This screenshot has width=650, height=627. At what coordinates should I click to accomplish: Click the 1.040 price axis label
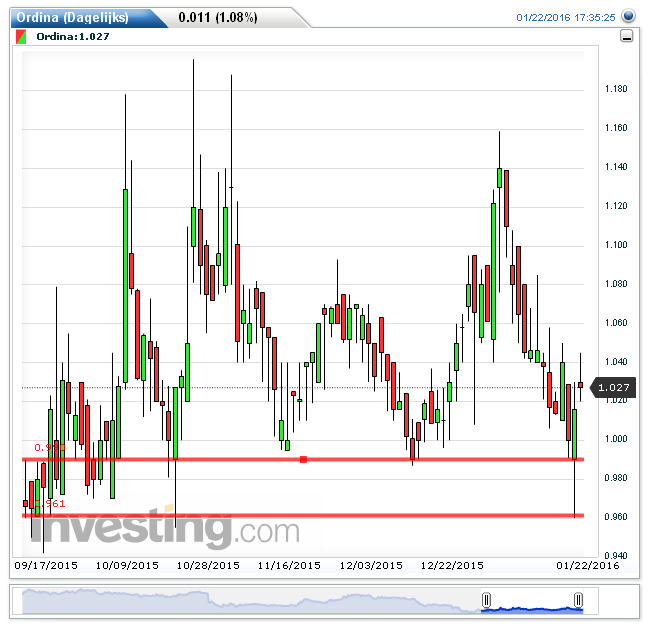(616, 361)
